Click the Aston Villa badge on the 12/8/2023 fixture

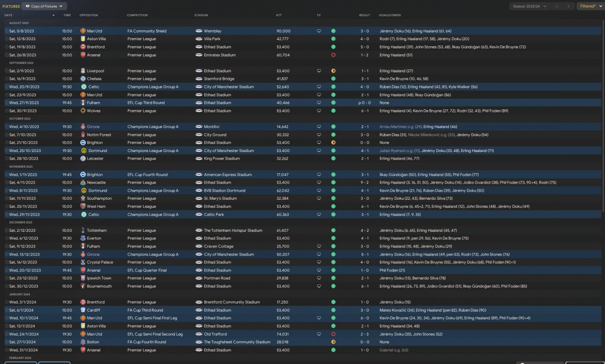tap(83, 39)
